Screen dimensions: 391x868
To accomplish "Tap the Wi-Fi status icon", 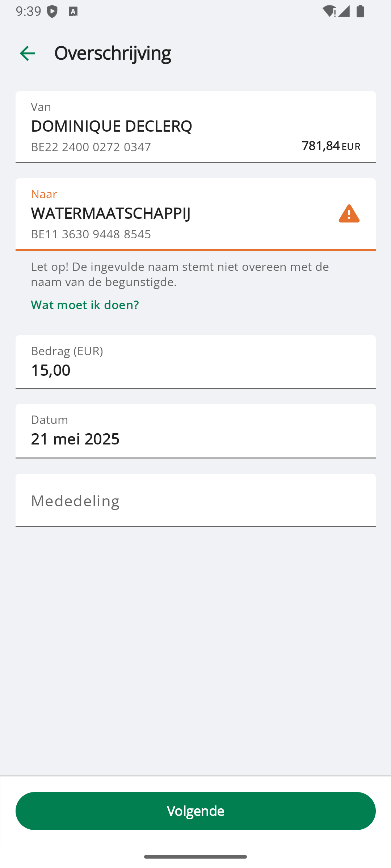I will pyautogui.click(x=329, y=12).
